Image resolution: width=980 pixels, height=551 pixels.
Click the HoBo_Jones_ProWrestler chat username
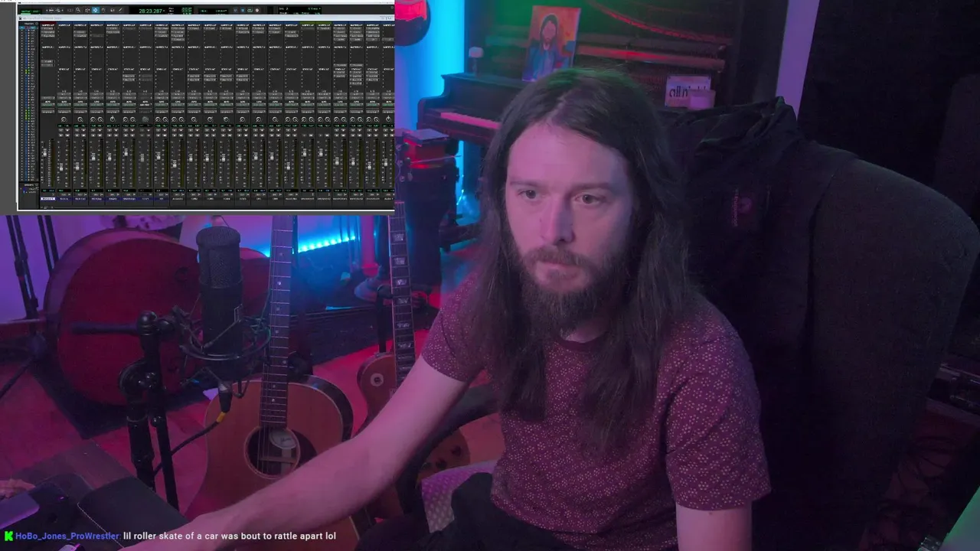[67, 536]
